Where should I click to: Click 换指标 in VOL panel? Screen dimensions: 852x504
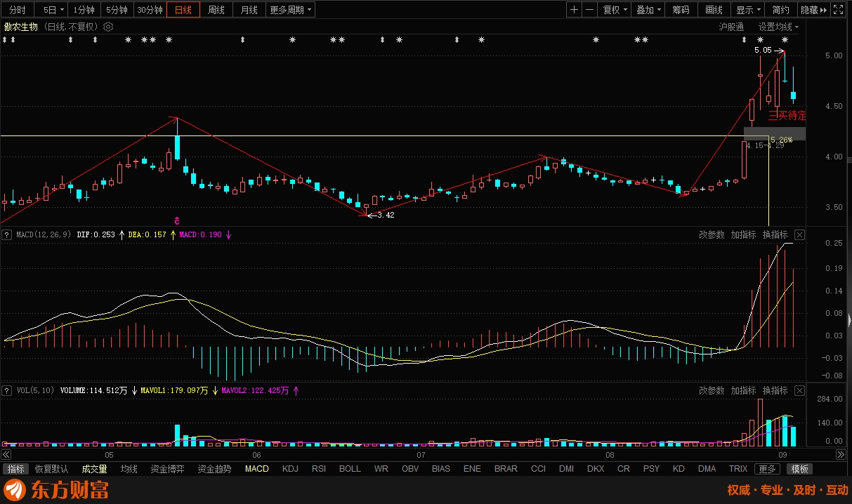tap(775, 390)
